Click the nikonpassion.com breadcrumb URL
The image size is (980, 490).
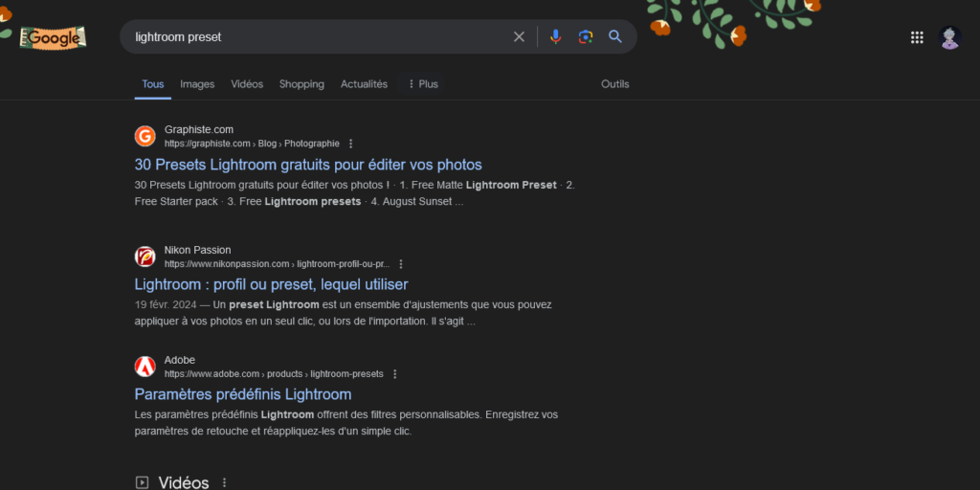(277, 264)
